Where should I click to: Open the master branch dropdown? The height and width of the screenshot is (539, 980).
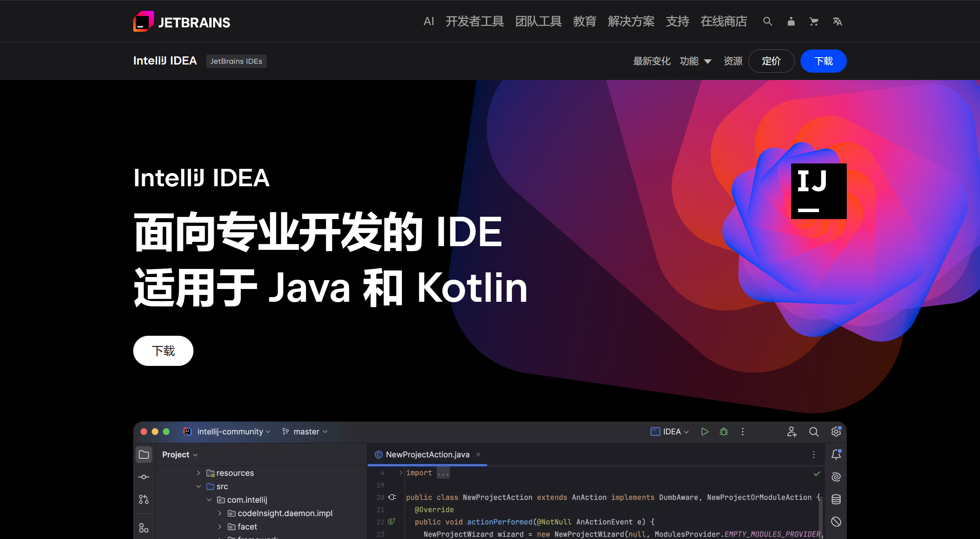(305, 432)
